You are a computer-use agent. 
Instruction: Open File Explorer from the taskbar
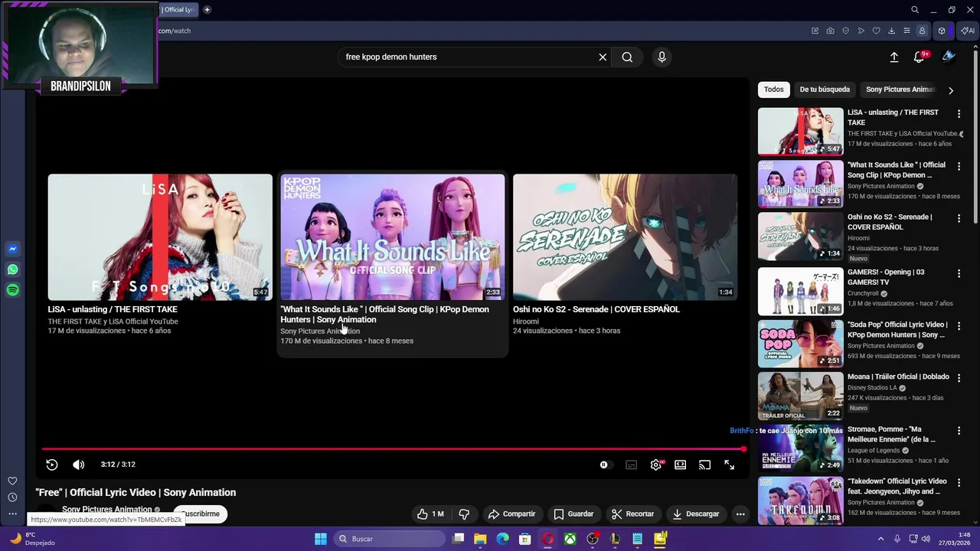480,539
